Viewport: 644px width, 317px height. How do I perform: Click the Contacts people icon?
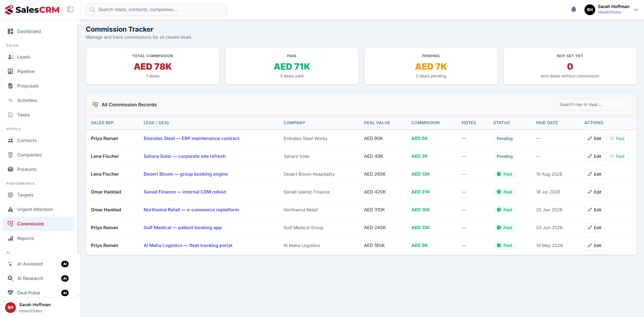10,140
